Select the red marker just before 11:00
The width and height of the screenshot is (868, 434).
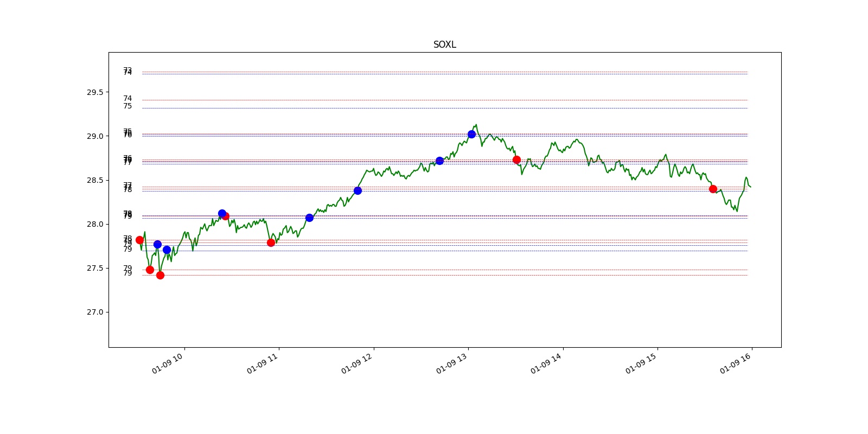[271, 242]
